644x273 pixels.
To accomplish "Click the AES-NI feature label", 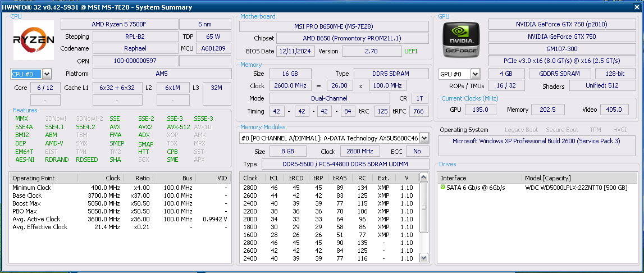I will (x=25, y=160).
